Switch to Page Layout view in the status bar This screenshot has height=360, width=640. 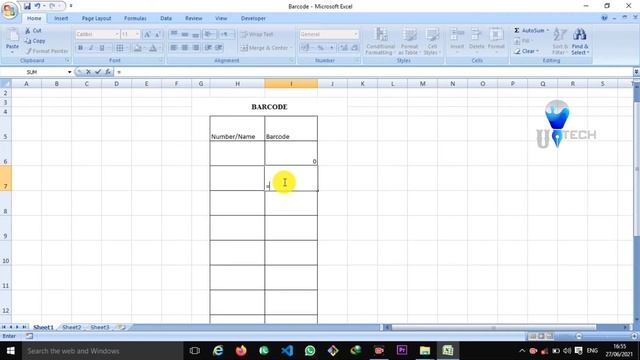(541, 336)
